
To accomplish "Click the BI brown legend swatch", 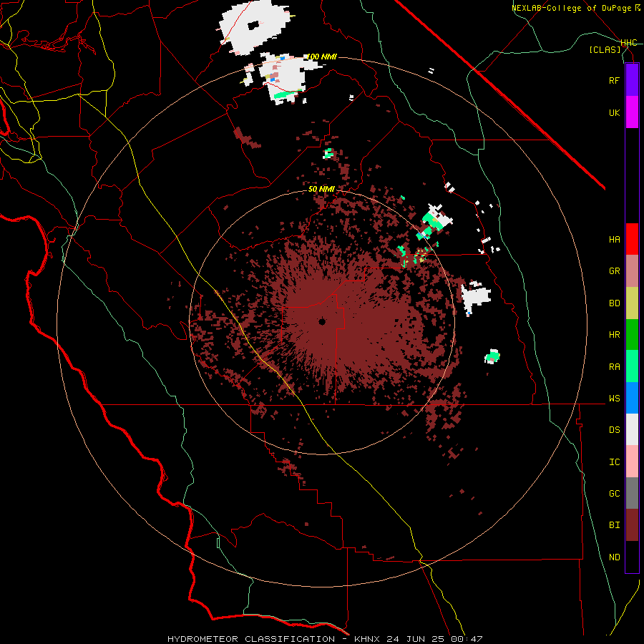I will click(632, 525).
